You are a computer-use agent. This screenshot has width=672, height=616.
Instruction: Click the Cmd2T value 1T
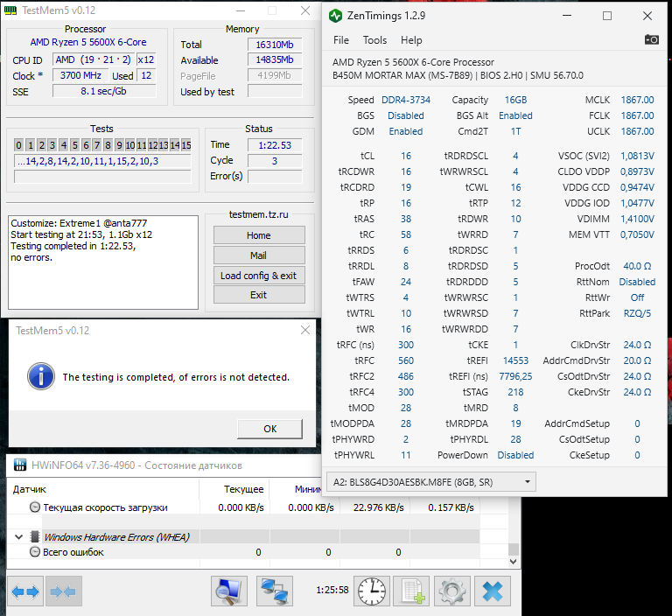pyautogui.click(x=515, y=131)
